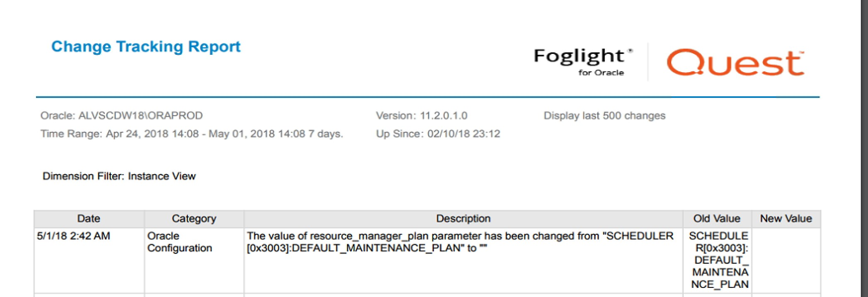
Task: Select the Oracle Configuration category cell
Action: [179, 242]
